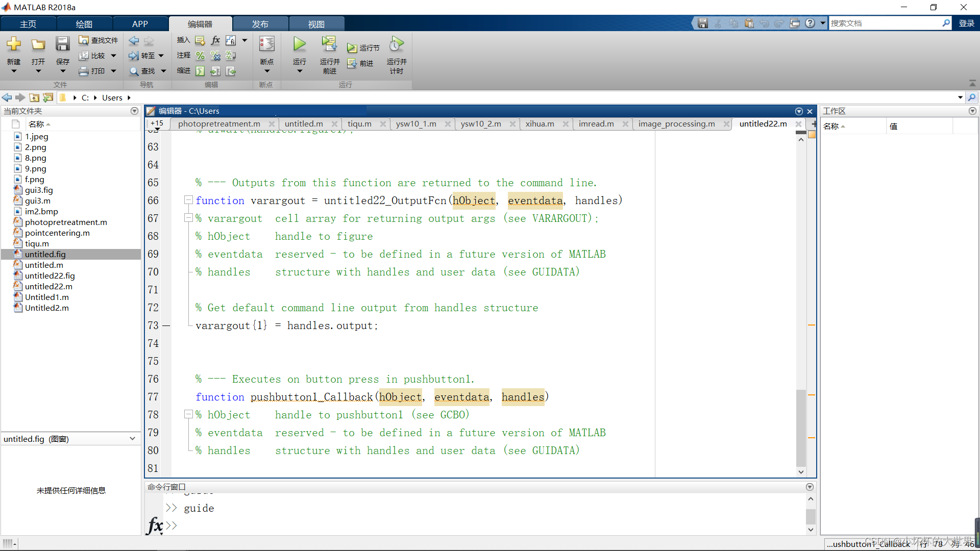Click the Find Files icon
Screen dimensions: 980x551
click(84, 40)
